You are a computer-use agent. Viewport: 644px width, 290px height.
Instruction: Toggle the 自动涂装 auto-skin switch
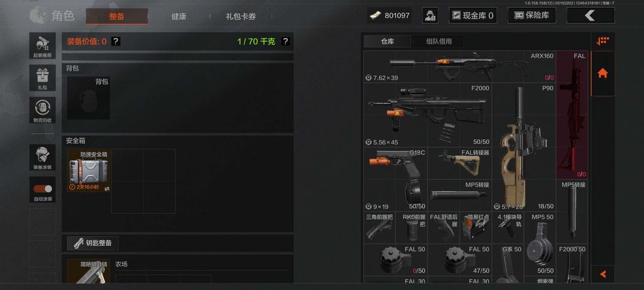(43, 189)
